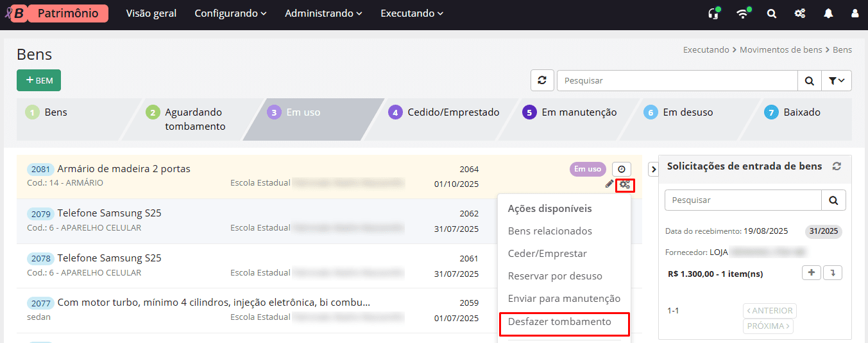Click the Betha B logo
This screenshot has width=868, height=343.
[x=18, y=13]
